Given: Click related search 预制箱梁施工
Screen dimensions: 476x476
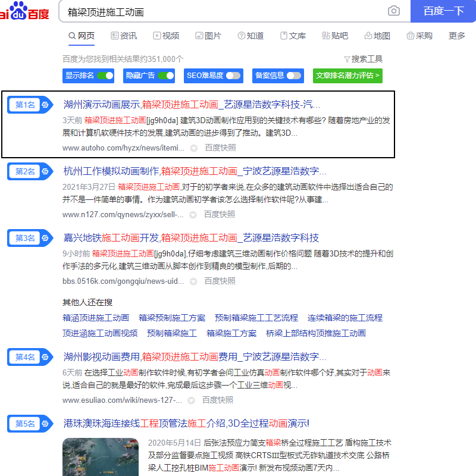Looking at the screenshot, I should click(x=172, y=333).
